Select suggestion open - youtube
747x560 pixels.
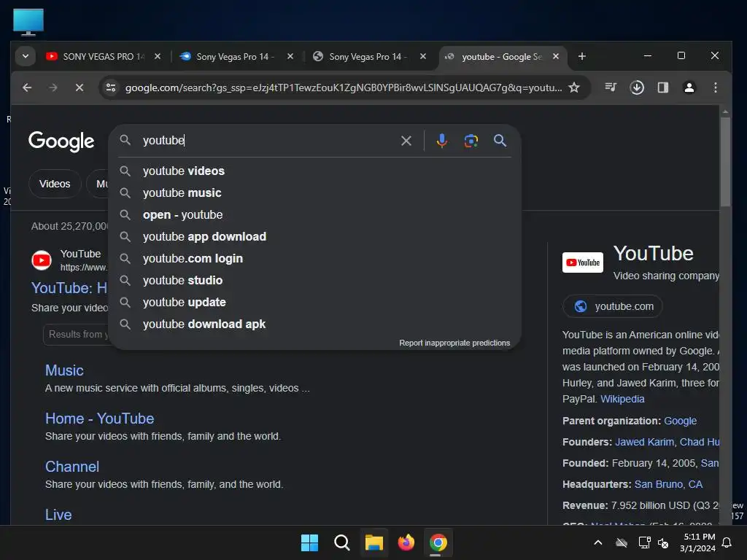[314, 215]
